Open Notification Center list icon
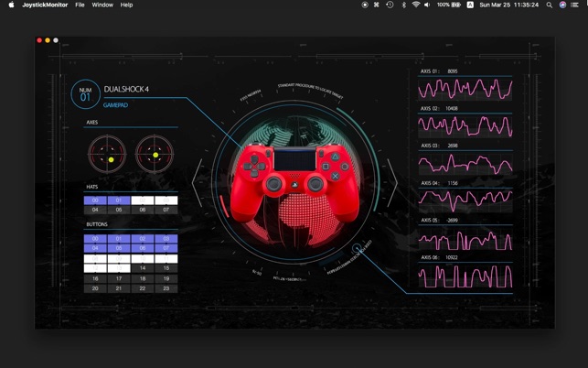The image size is (588, 368). pos(574,5)
